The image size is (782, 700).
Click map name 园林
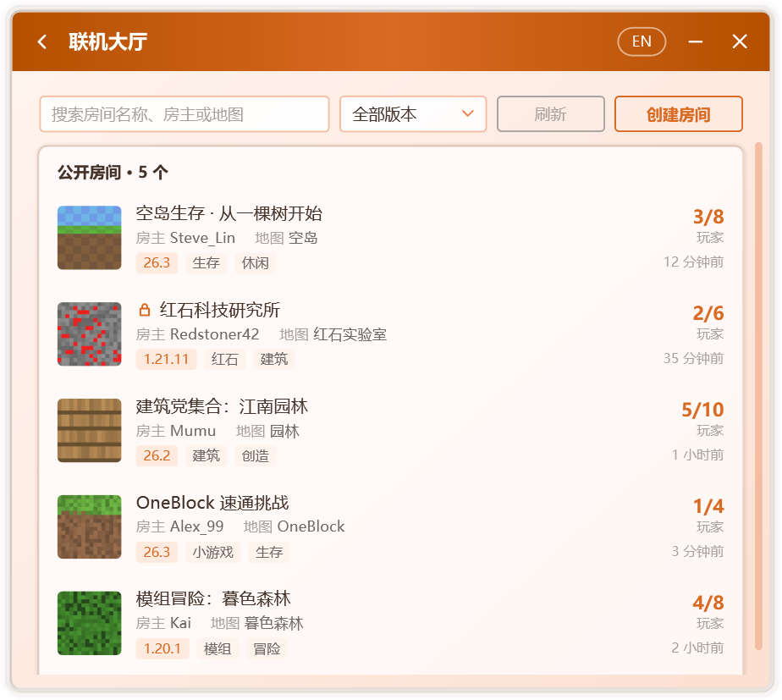(x=284, y=431)
